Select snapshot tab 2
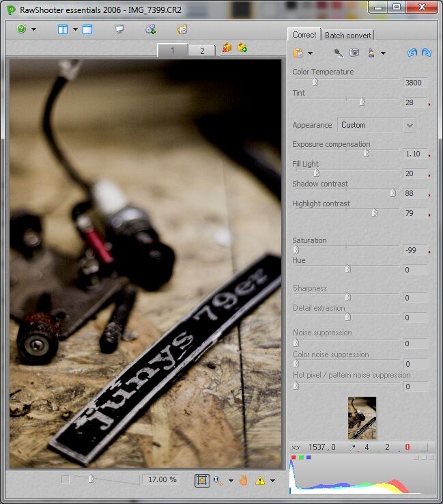The height and width of the screenshot is (504, 443). tap(202, 51)
